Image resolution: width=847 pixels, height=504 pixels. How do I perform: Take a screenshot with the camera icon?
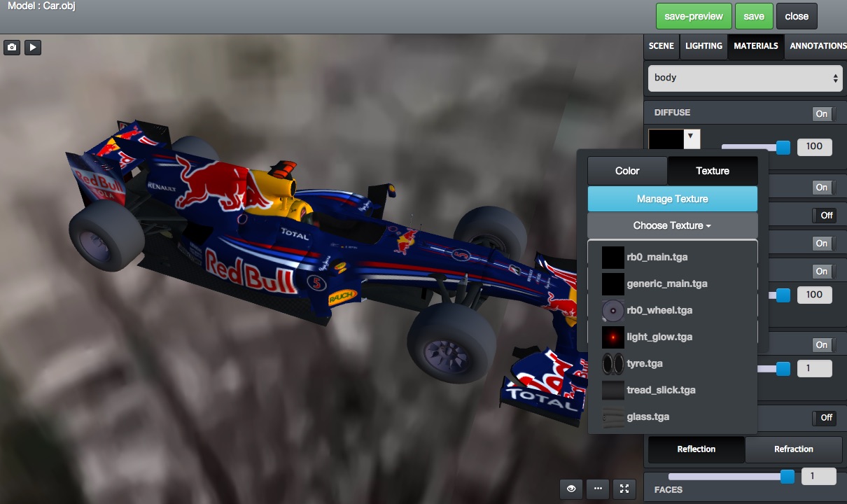pyautogui.click(x=12, y=48)
